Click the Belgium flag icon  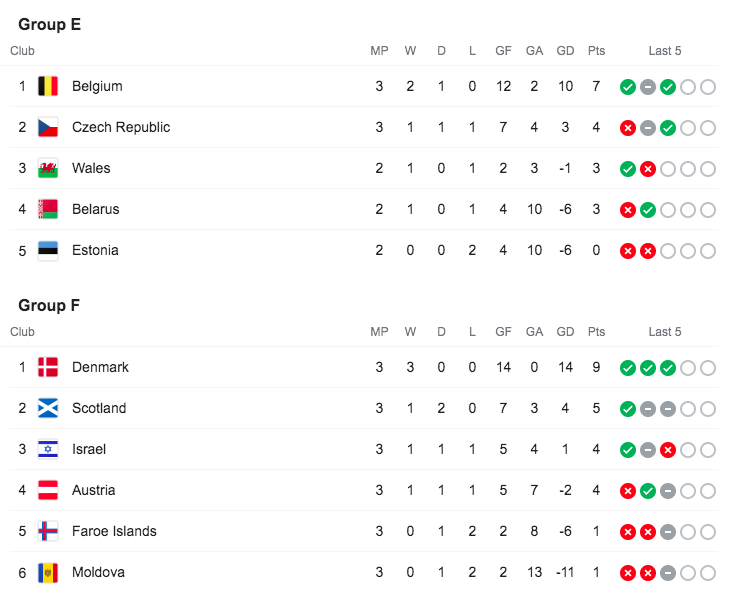tap(48, 86)
